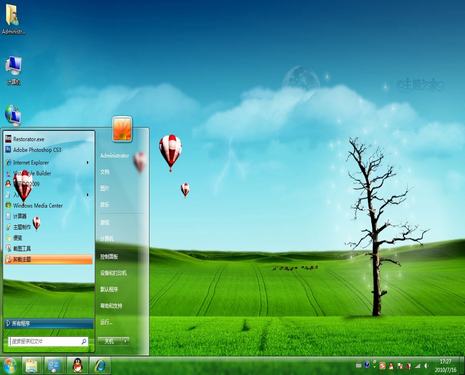Show All Programs (所有程序)

[x=49, y=323]
